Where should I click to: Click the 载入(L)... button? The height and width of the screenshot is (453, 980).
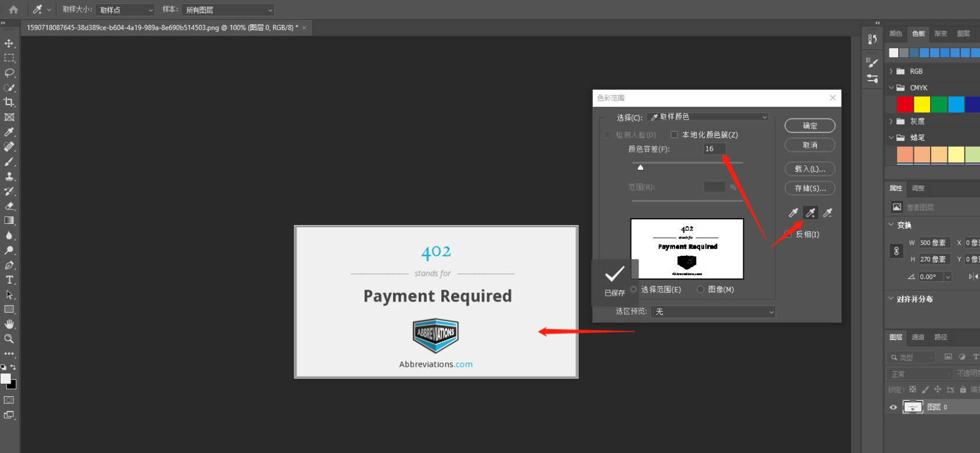click(x=810, y=169)
